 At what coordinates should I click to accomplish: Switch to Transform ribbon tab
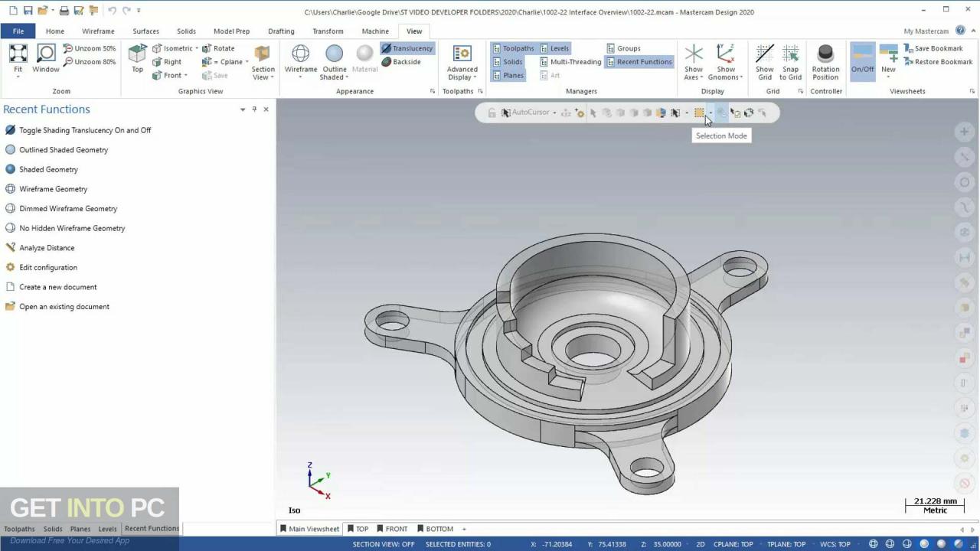pyautogui.click(x=328, y=31)
